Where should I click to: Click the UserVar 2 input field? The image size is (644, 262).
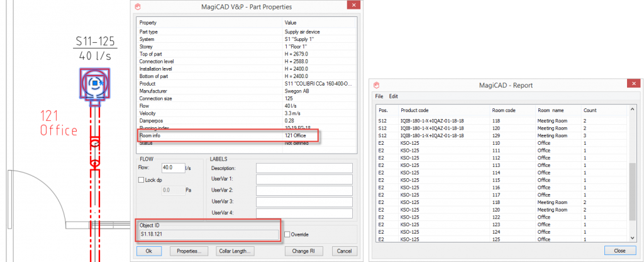click(x=304, y=191)
